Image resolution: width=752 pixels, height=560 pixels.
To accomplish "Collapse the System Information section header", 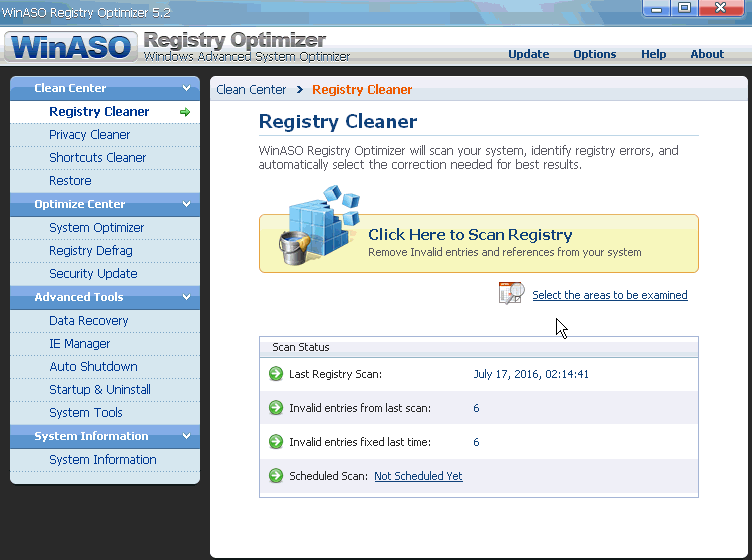I will [186, 436].
